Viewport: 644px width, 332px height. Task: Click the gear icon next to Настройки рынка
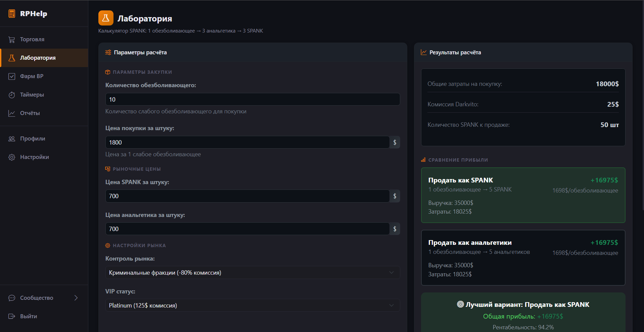(x=108, y=245)
